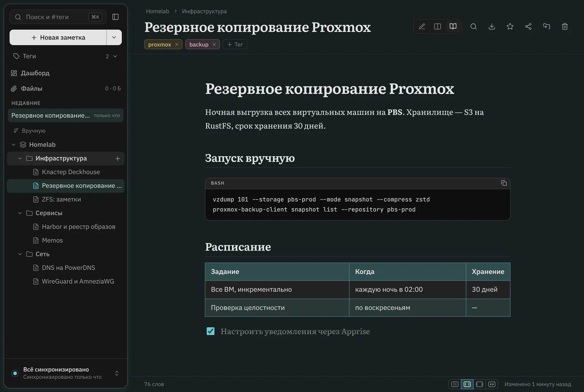Open note DNS на PowerDNS
Viewport: 584px width, 392px height.
66,268
